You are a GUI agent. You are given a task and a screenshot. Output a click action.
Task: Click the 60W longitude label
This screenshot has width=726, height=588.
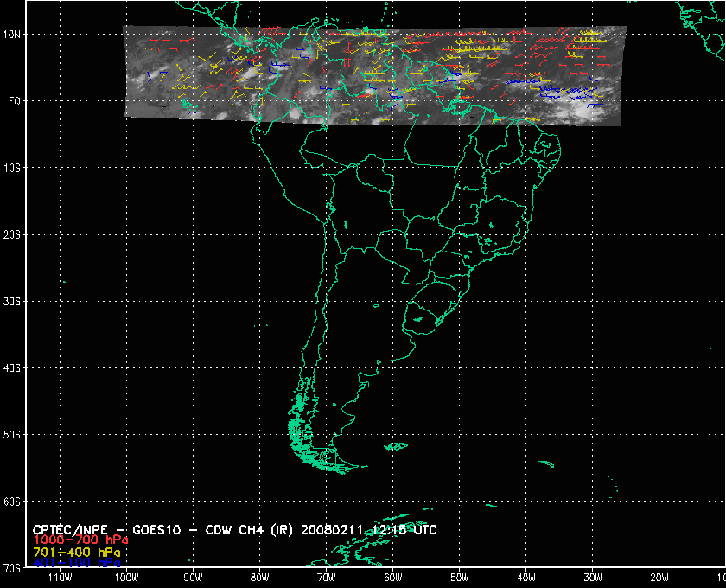[393, 578]
